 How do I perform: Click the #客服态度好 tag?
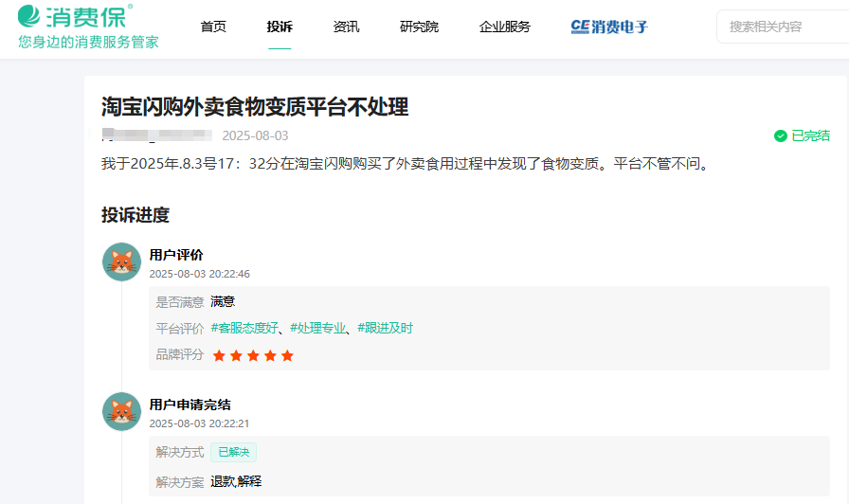(x=244, y=328)
